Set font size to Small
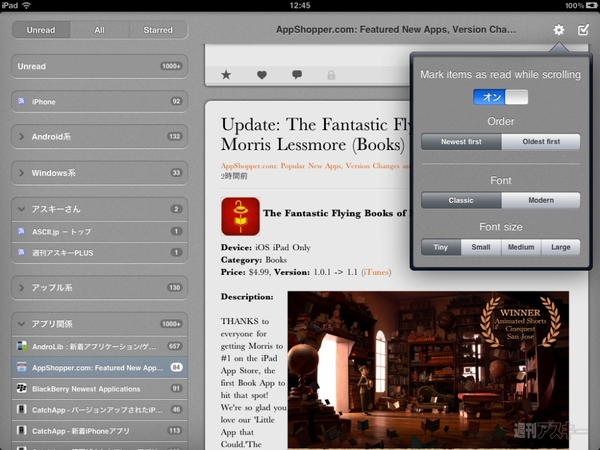The height and width of the screenshot is (450, 600). (481, 247)
